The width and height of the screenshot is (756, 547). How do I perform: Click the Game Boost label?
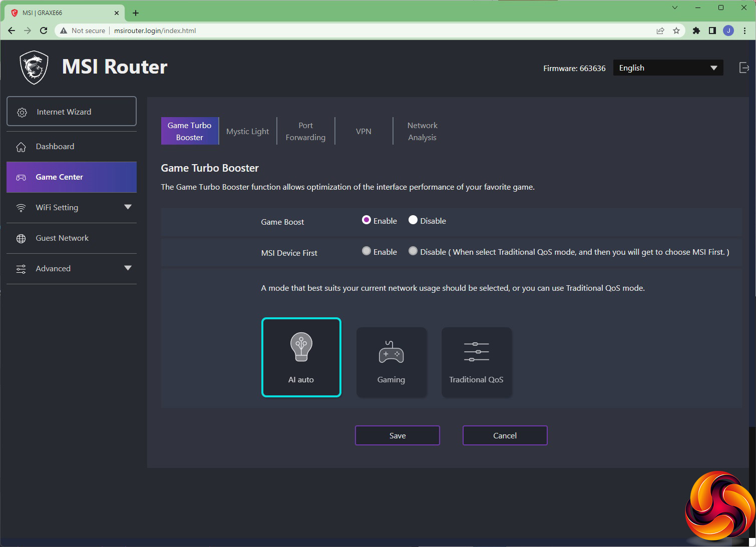282,222
